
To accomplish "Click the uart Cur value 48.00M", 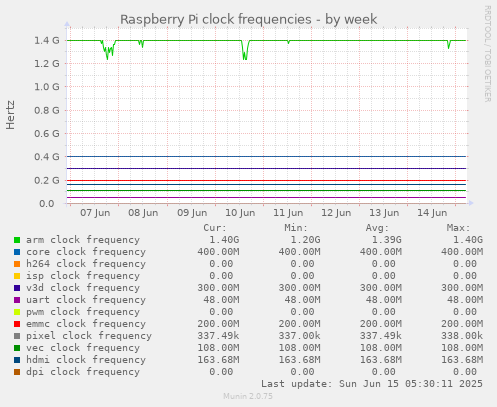I will tap(221, 300).
